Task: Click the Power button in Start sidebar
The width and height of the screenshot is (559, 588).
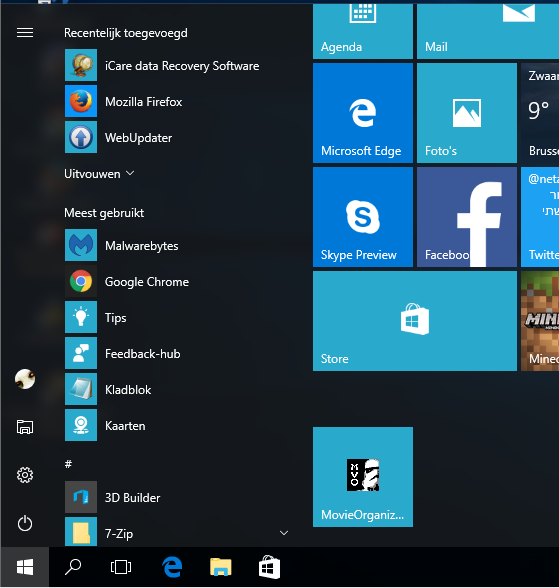Action: [x=25, y=523]
